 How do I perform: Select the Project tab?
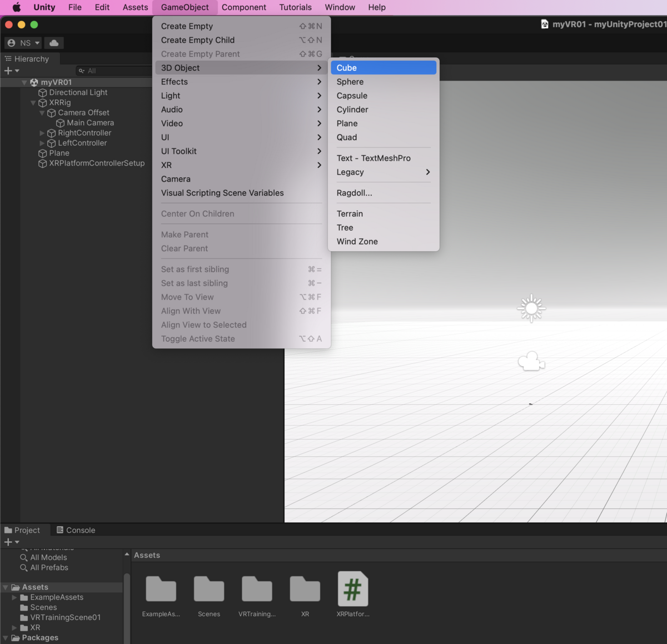click(22, 530)
